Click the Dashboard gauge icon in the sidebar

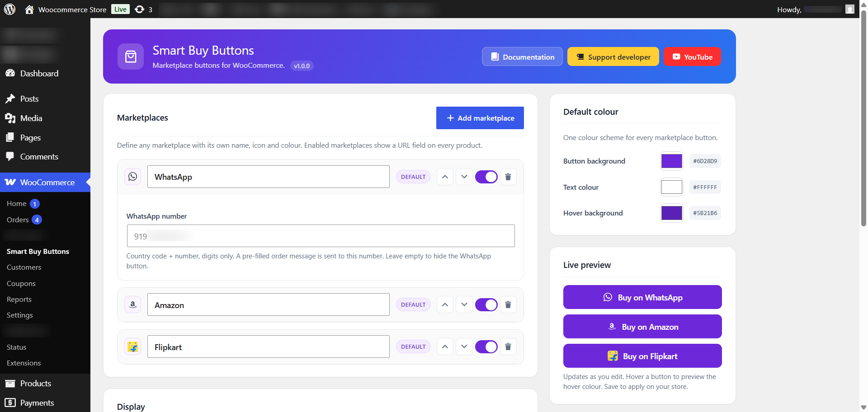(10, 73)
